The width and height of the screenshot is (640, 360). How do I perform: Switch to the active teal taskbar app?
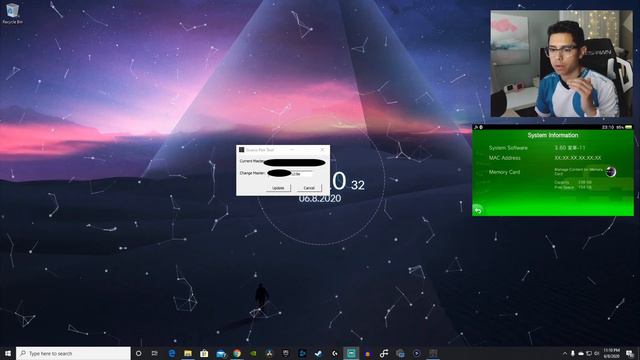[351, 353]
